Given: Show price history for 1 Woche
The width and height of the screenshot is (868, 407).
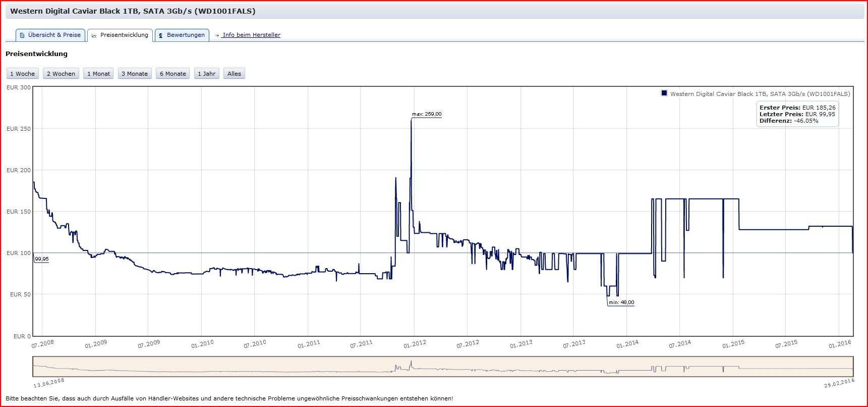Looking at the screenshot, I should 23,74.
